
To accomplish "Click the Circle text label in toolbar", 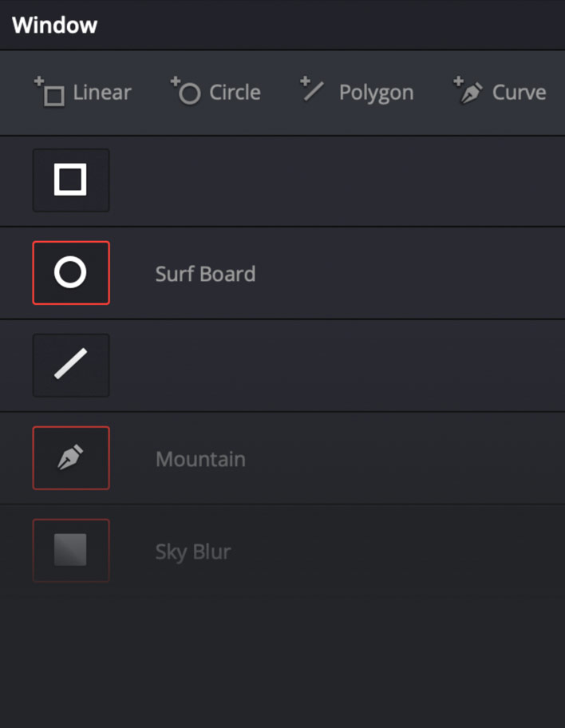I will pos(235,93).
